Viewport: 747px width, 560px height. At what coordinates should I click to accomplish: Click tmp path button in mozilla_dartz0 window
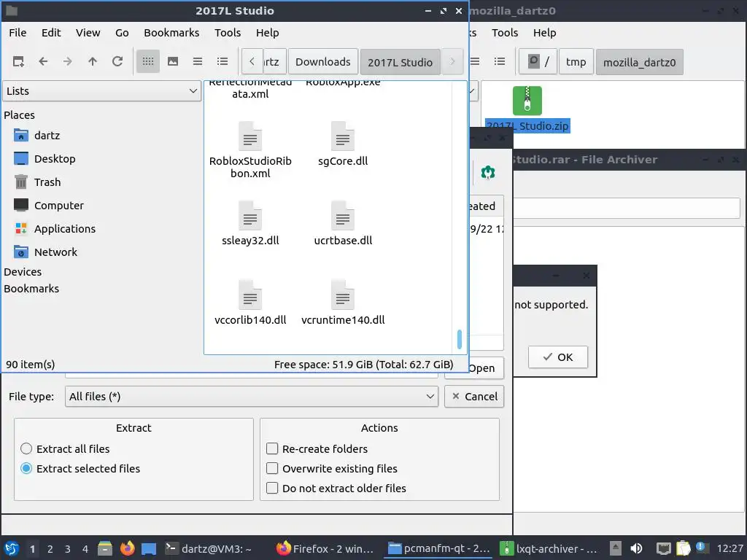coord(576,62)
